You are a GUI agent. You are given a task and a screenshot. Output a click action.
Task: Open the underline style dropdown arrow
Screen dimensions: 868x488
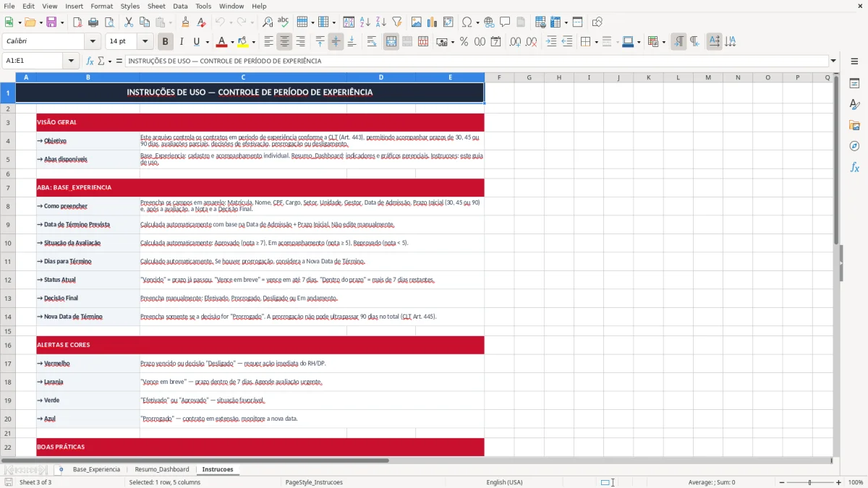[207, 42]
